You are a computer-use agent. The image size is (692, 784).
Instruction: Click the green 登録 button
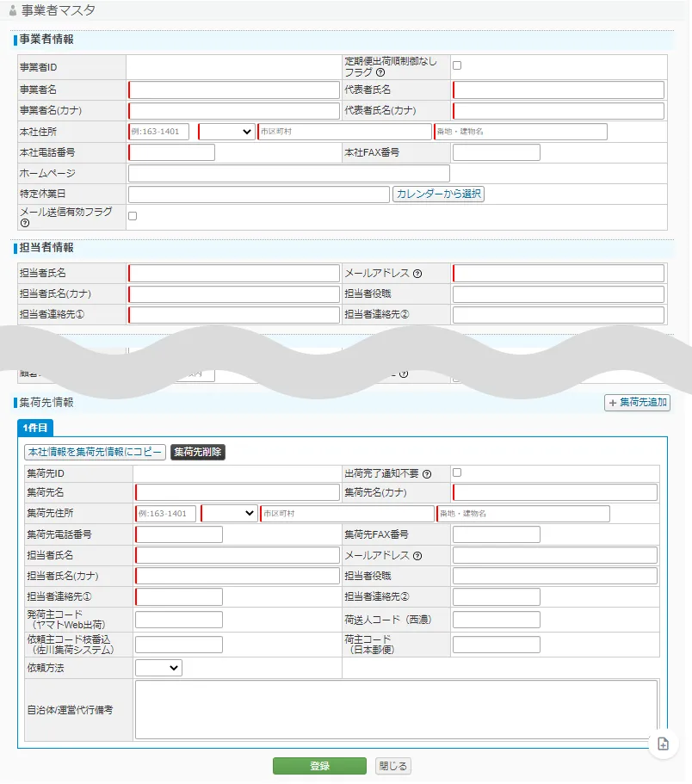319,766
